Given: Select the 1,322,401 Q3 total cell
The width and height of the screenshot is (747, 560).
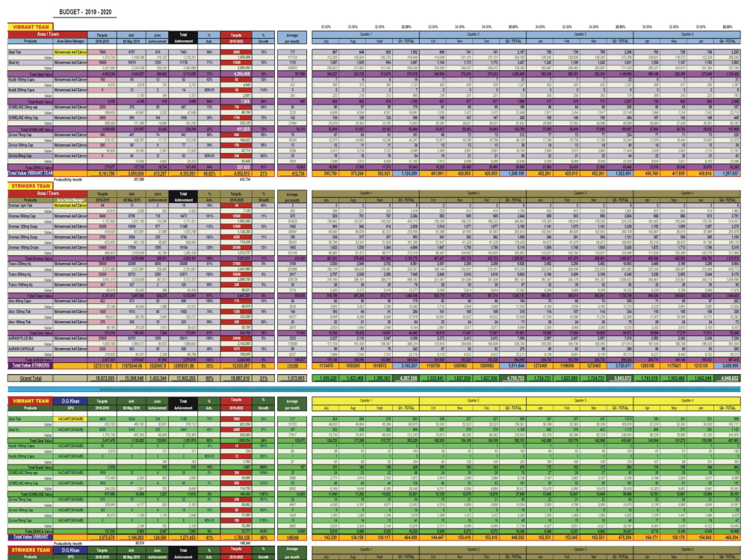Looking at the screenshot, I should click(620, 173).
